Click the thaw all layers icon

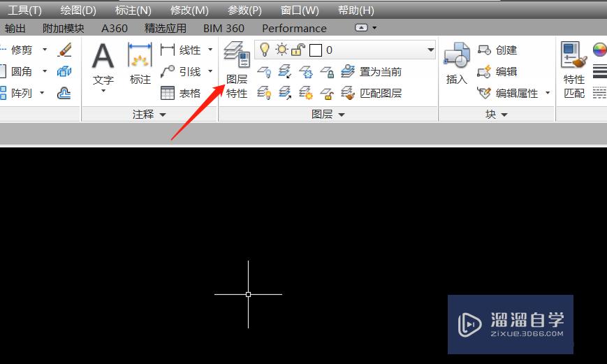tap(306, 93)
